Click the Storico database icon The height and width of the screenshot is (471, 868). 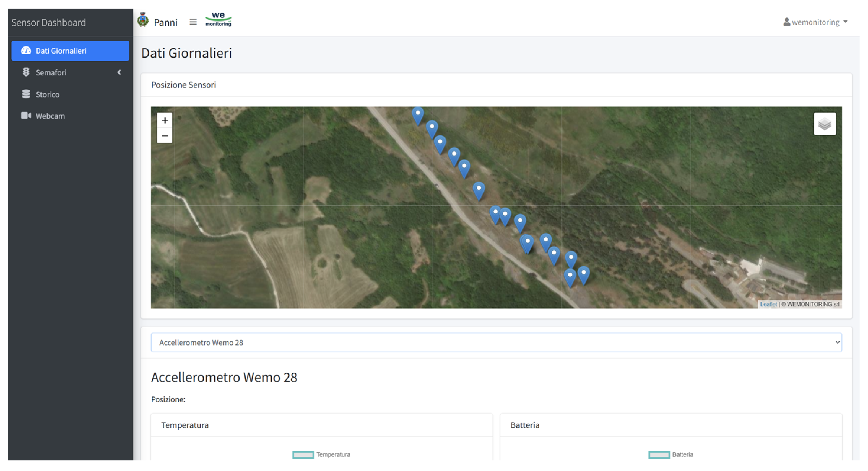pyautogui.click(x=26, y=94)
